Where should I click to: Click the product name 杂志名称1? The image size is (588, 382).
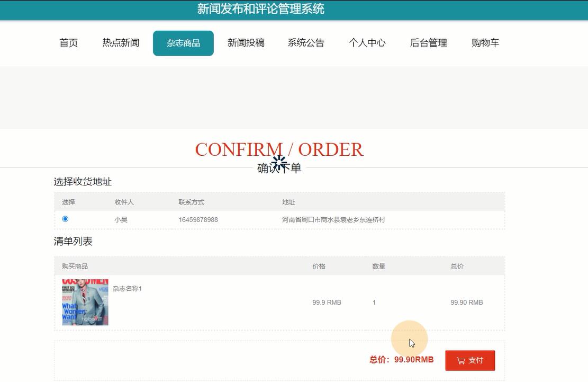127,289
